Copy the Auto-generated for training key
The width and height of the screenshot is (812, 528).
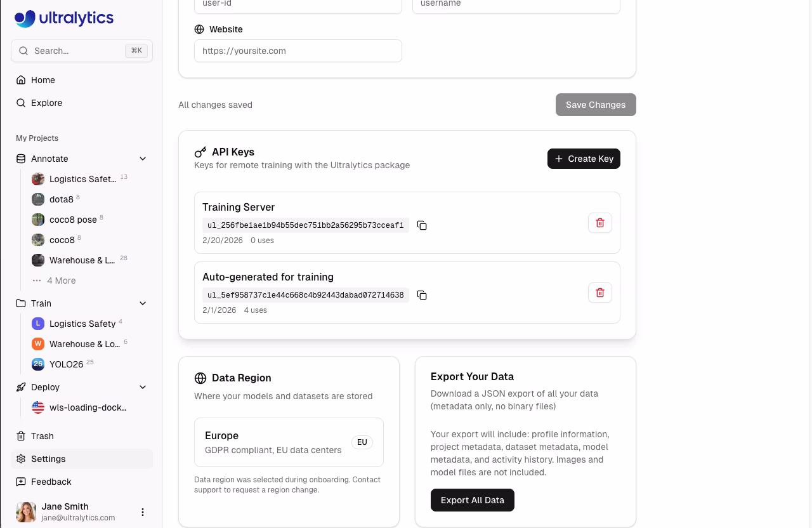tap(422, 295)
